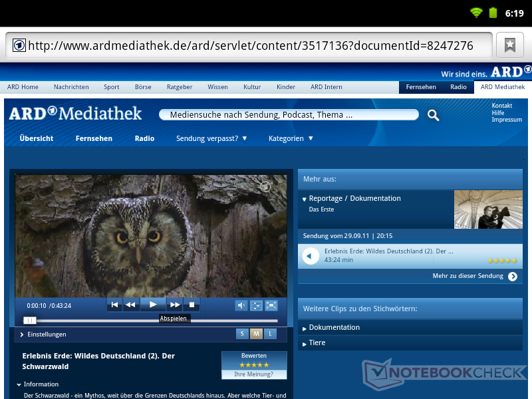Open Sport section

coord(112,87)
